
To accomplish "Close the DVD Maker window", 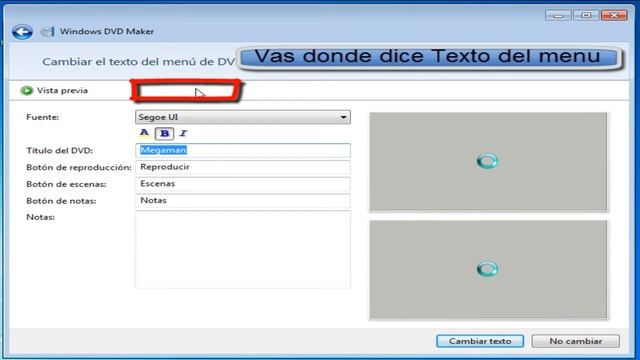I will coord(614,16).
